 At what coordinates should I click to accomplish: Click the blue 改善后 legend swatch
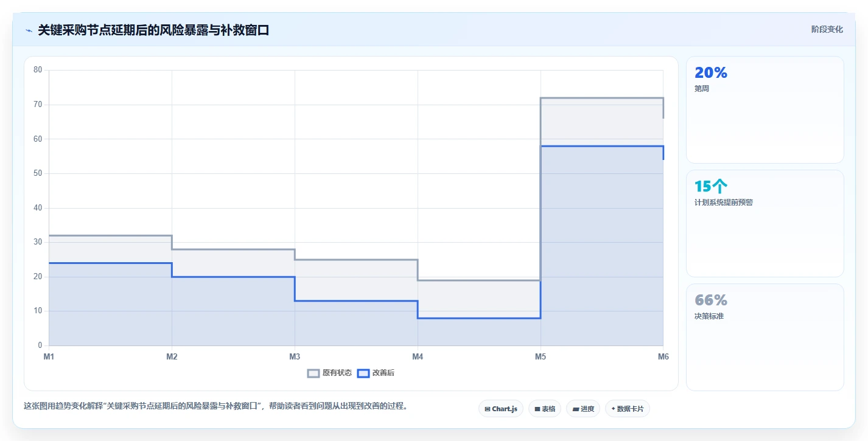363,373
